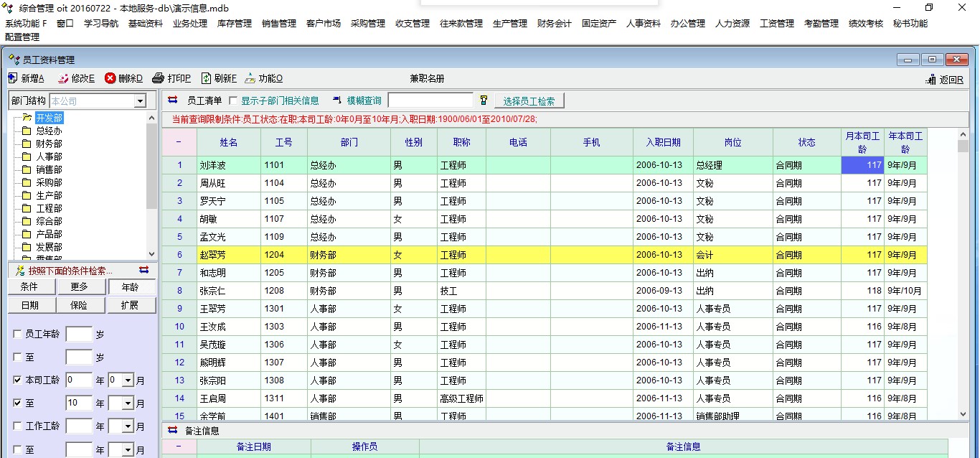Select the 财务部 department in tree

tap(49, 144)
